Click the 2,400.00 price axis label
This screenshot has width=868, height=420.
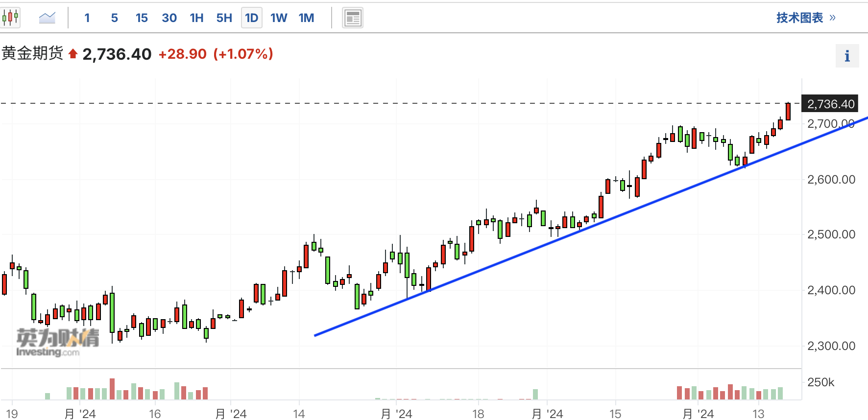[x=831, y=290]
